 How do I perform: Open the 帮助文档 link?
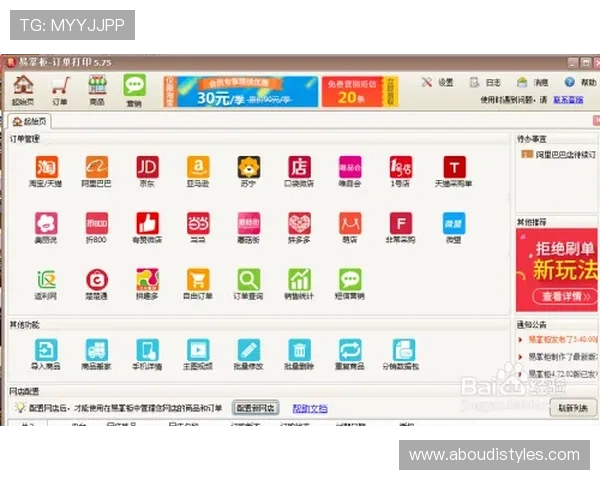click(x=310, y=408)
